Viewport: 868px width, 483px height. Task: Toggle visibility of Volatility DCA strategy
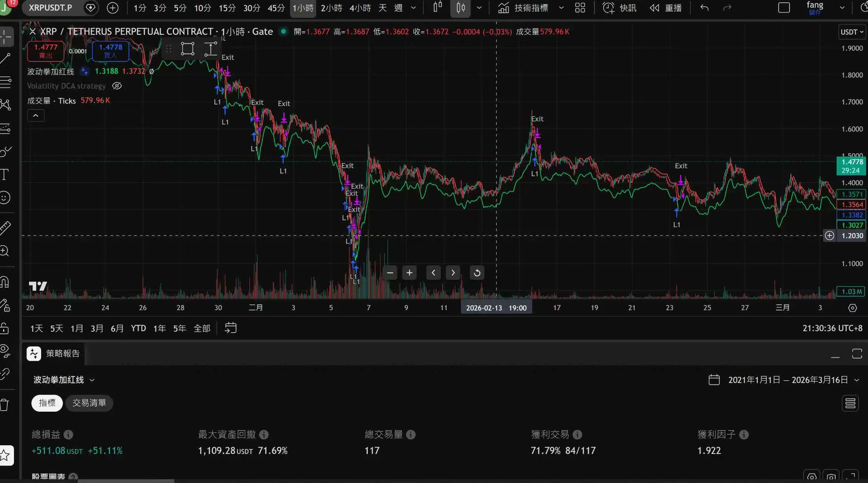(x=117, y=86)
